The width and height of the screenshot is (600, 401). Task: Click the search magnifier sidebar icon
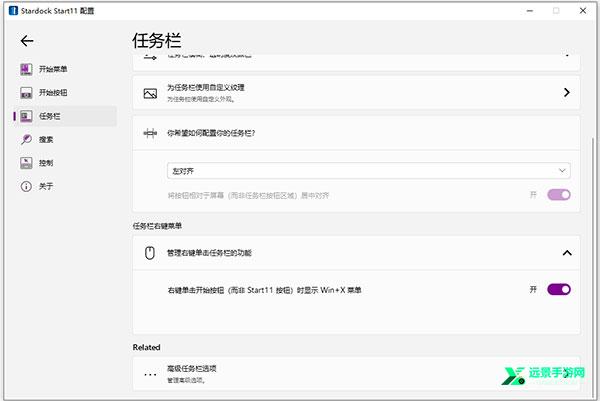26,139
